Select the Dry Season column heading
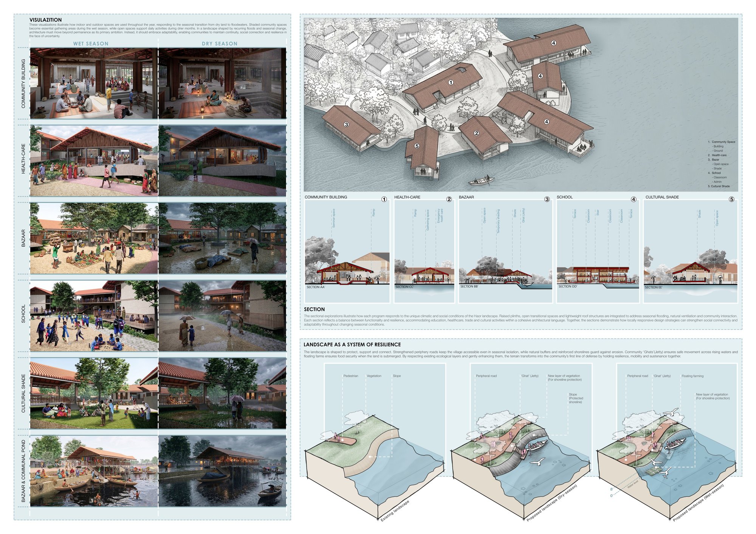Image resolution: width=756 pixels, height=534 pixels. pyautogui.click(x=220, y=43)
